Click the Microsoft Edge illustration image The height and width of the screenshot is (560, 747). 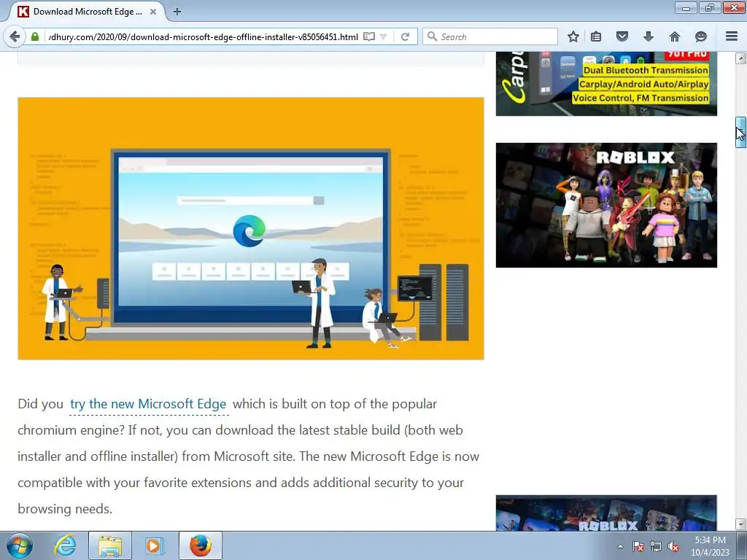pos(251,228)
